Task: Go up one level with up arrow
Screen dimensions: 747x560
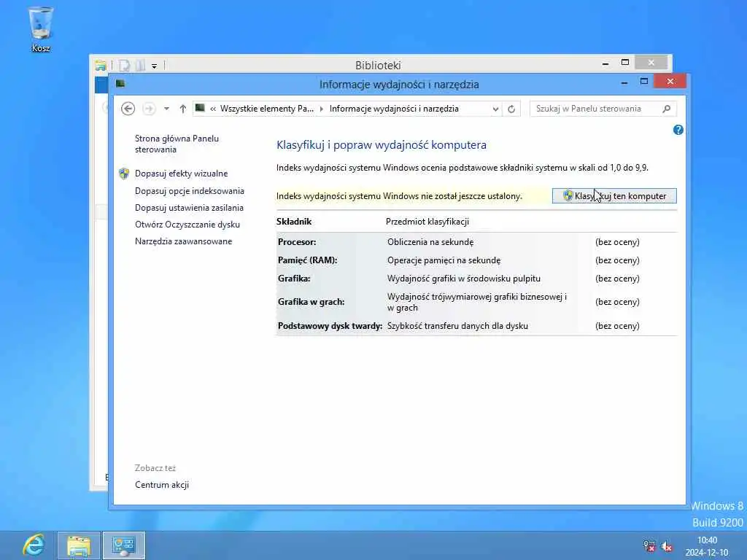Action: tap(182, 109)
